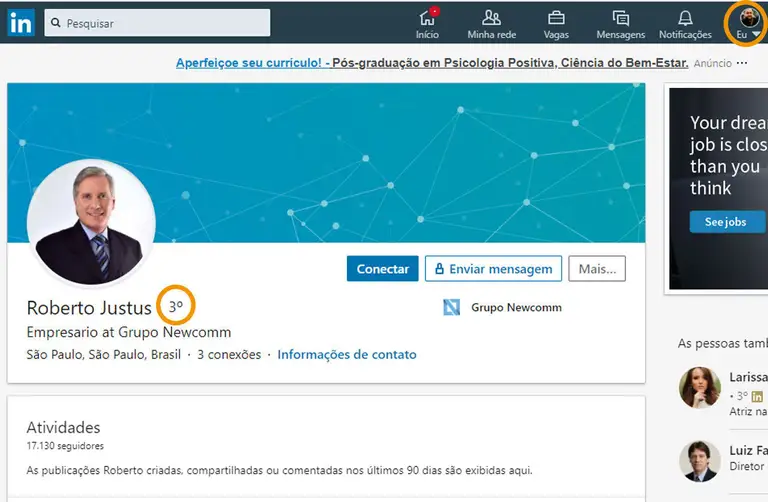Open the Aperfeiçoe seu currículo ad link

432,63
